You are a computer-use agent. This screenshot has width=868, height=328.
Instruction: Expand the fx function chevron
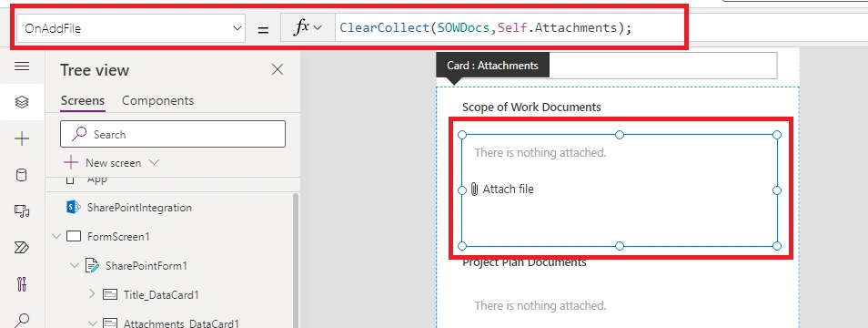[x=318, y=28]
